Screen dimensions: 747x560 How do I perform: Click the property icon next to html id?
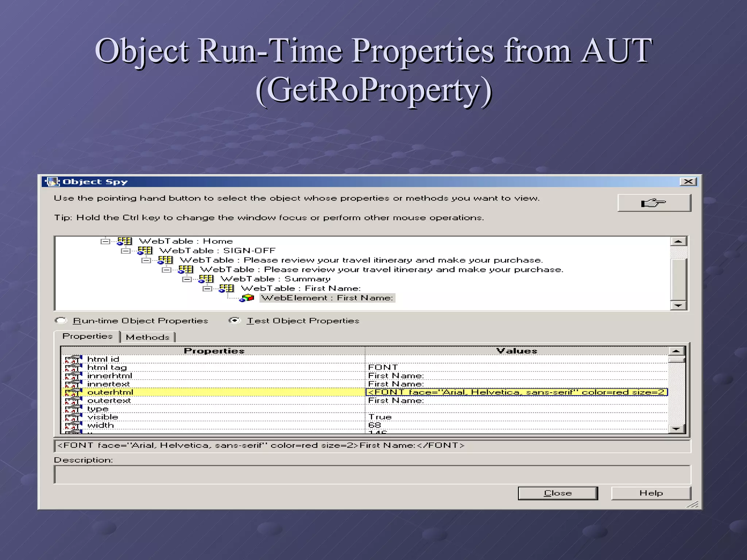74,359
